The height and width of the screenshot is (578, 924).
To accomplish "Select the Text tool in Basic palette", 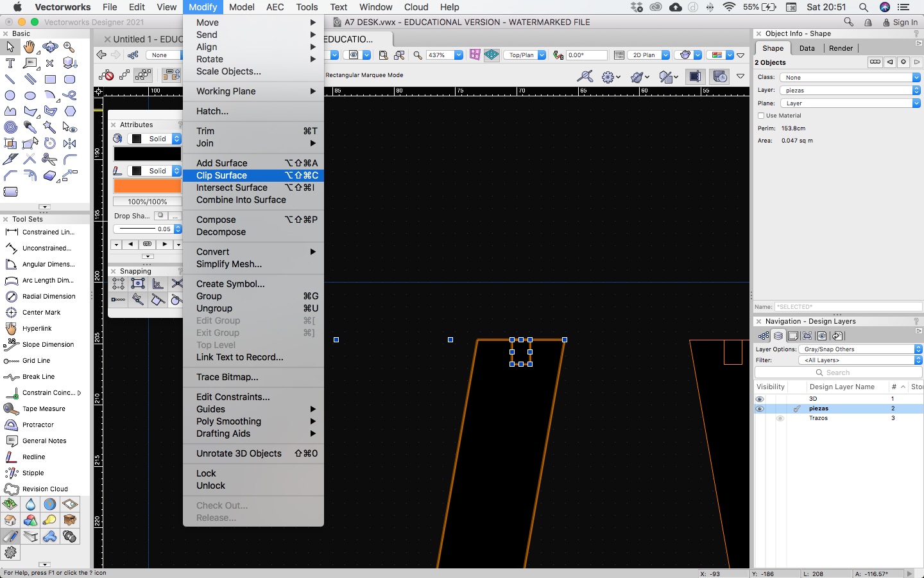I will pos(10,63).
